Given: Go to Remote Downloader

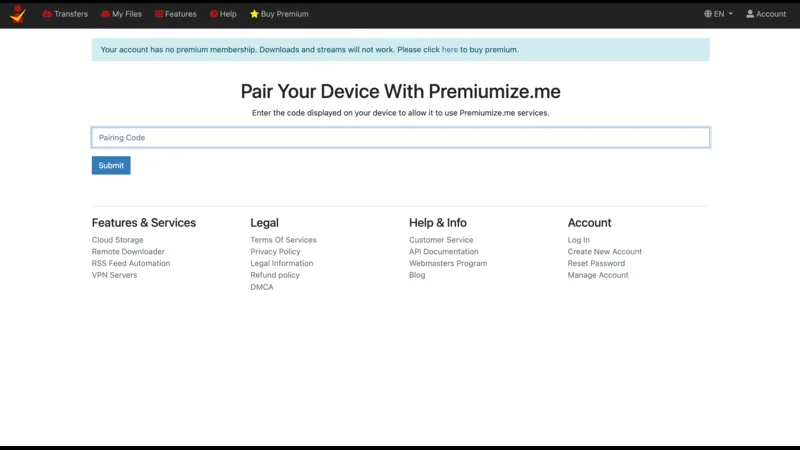Looking at the screenshot, I should [x=128, y=252].
